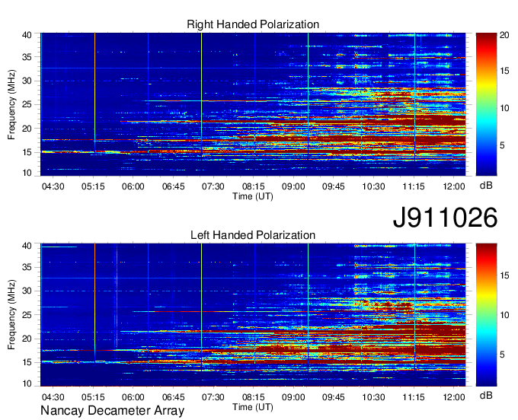
Task: Click "Time (UT)" label under Right Handed plot
Action: [253, 196]
